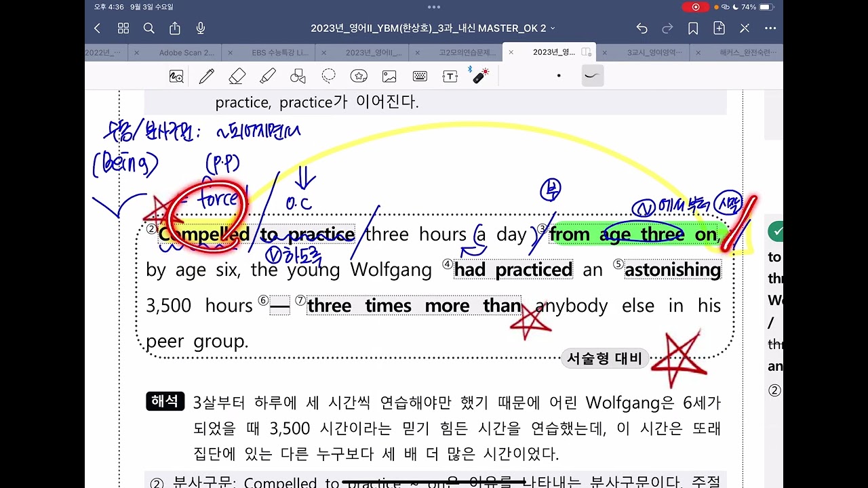Select the Eraser tool
This screenshot has height=488, width=868.
[x=237, y=76]
